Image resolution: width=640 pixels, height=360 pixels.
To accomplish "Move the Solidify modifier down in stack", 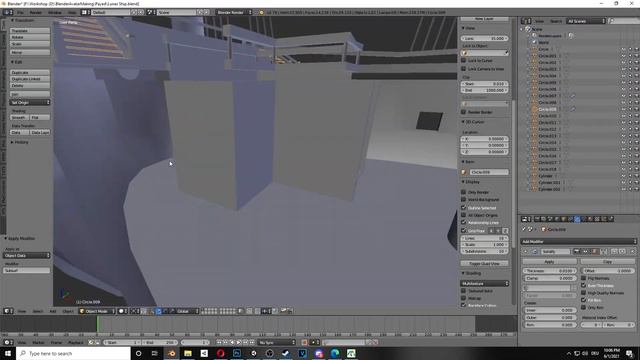I will [x=623, y=251].
